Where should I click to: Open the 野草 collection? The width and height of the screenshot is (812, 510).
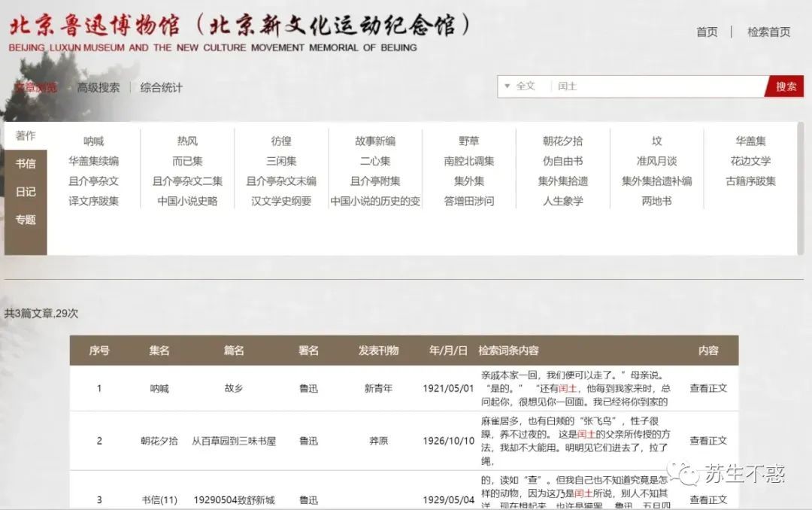[x=468, y=141]
